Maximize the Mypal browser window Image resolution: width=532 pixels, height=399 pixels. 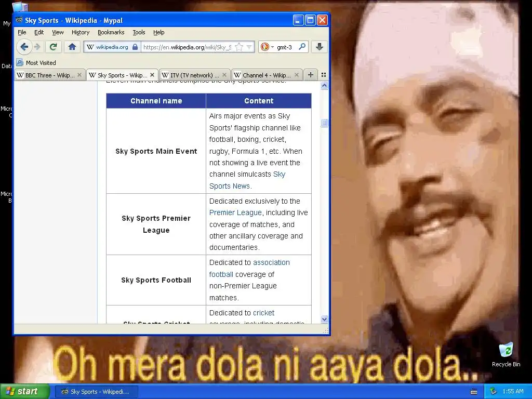point(310,20)
